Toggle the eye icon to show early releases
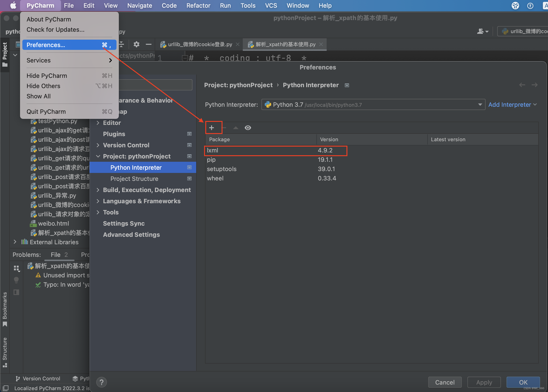Screen dimensions: 548x392 coord(248,128)
